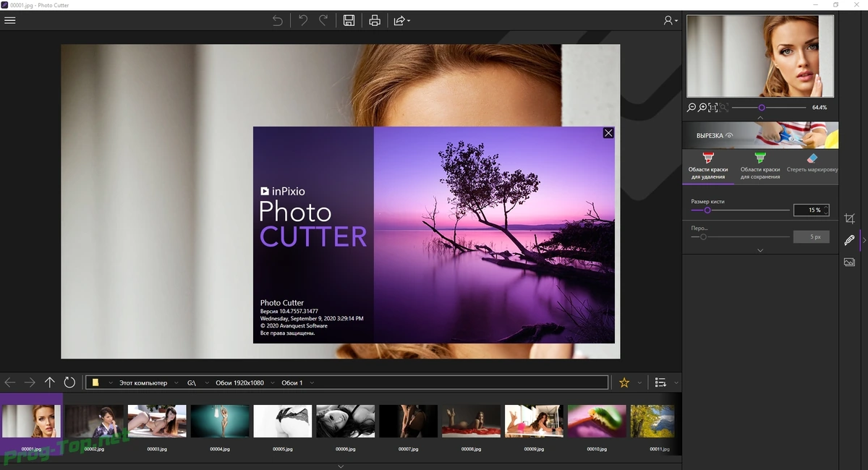Select the photo montage tool in sidebar

(849, 262)
